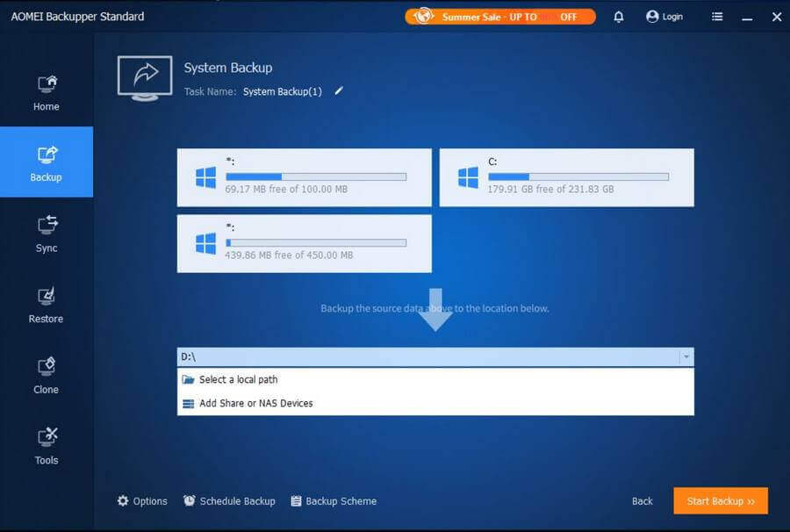790x532 pixels.
Task: Click the C: drive usage bar
Action: [578, 176]
